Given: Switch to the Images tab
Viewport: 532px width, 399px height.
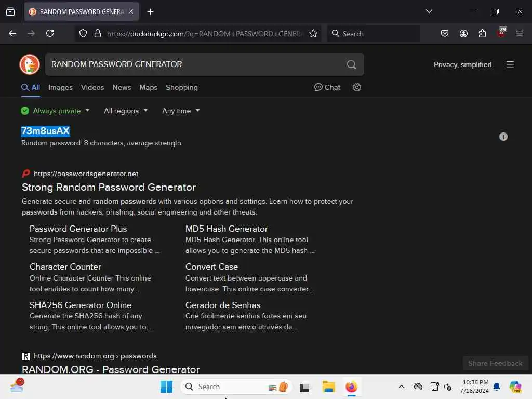Looking at the screenshot, I should tap(60, 87).
